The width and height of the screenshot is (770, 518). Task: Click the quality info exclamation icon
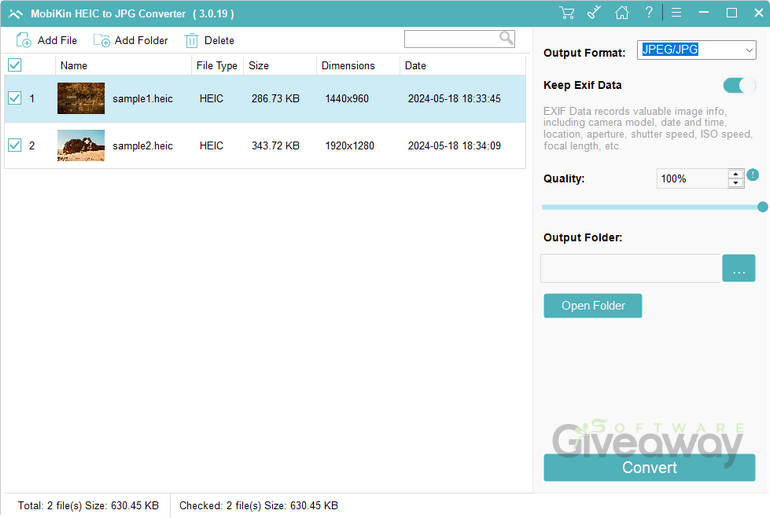[x=753, y=174]
